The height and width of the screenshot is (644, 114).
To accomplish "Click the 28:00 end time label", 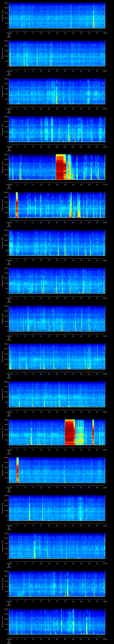I will point(105,223).
